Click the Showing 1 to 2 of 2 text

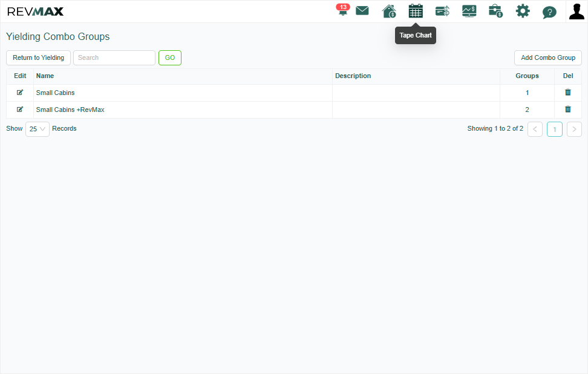click(495, 128)
